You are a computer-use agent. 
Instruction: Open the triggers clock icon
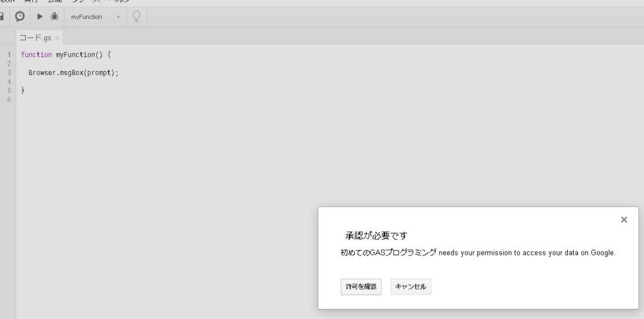click(20, 17)
